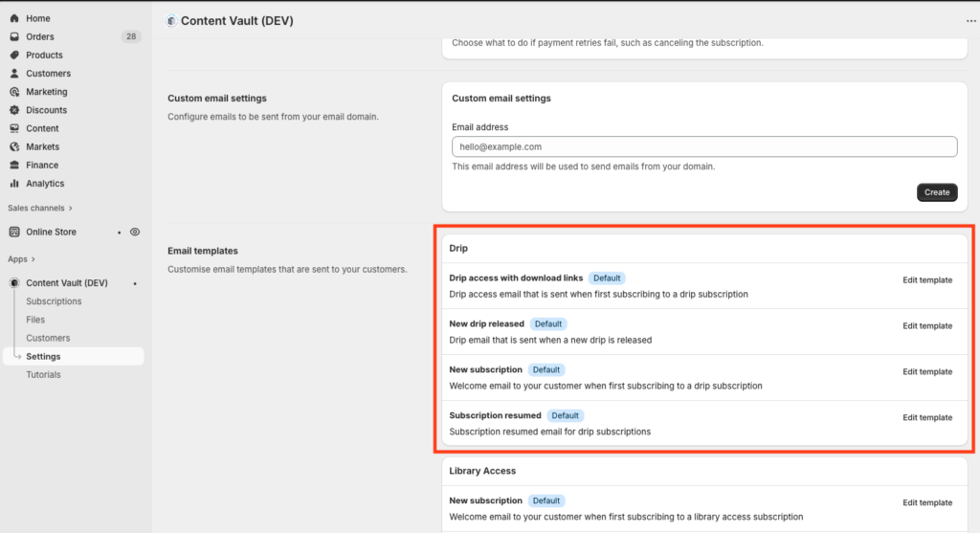The image size is (980, 533).
Task: Open Analytics in the sidebar
Action: click(x=45, y=183)
